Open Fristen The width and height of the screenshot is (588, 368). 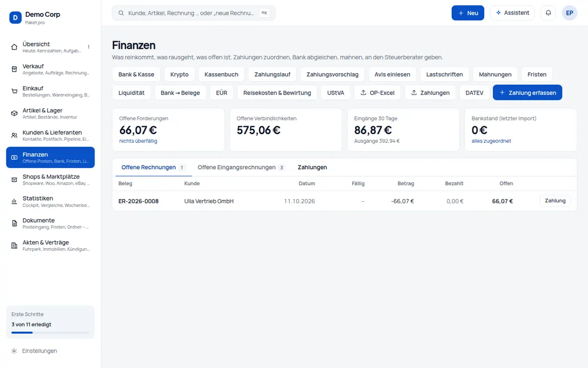click(x=537, y=74)
